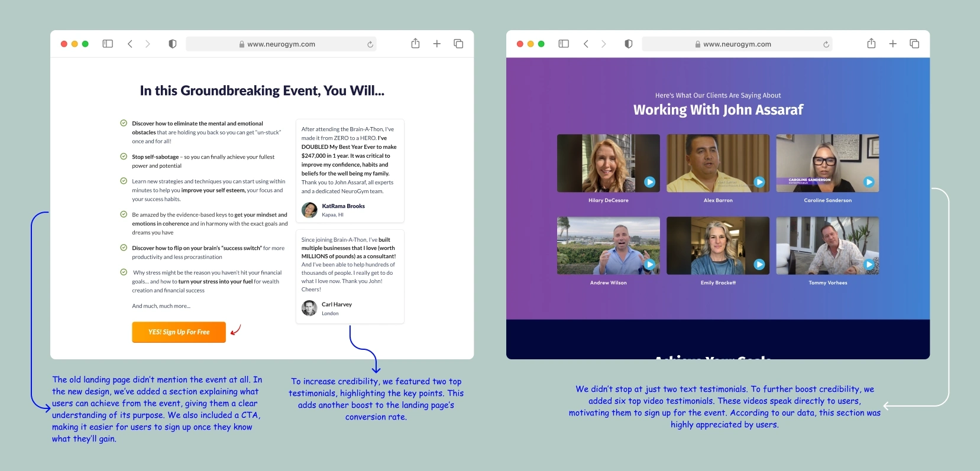This screenshot has height=471, width=980.
Task: Click the And much, much more... text
Action: click(x=161, y=306)
